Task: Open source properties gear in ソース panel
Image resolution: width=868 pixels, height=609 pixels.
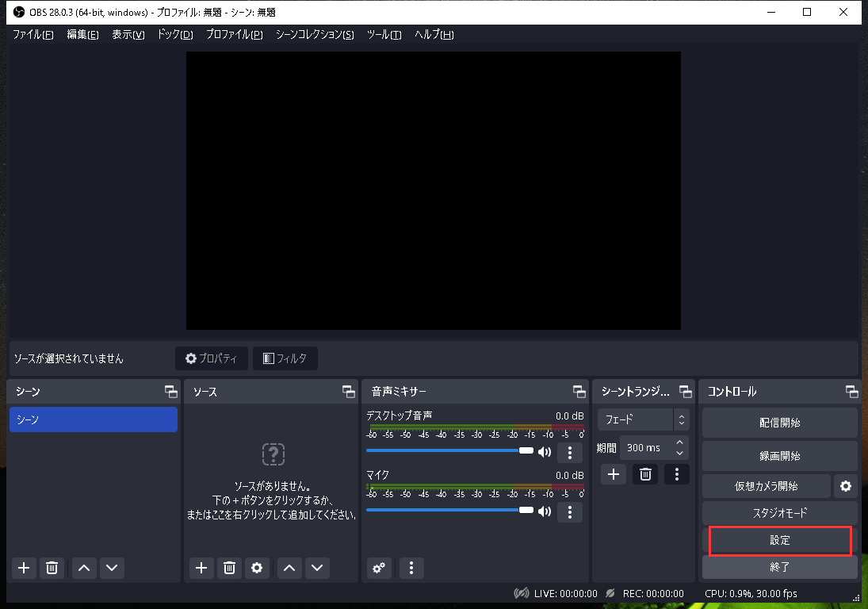Action: click(256, 568)
